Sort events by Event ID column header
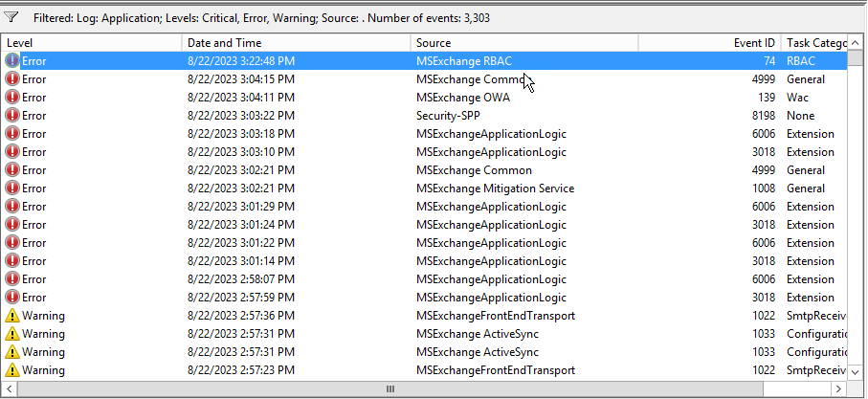Image resolution: width=868 pixels, height=399 pixels. (x=709, y=43)
